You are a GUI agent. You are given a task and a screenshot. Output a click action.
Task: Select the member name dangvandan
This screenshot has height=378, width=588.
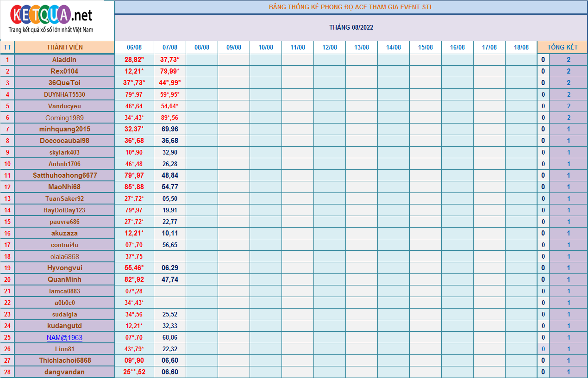64,372
